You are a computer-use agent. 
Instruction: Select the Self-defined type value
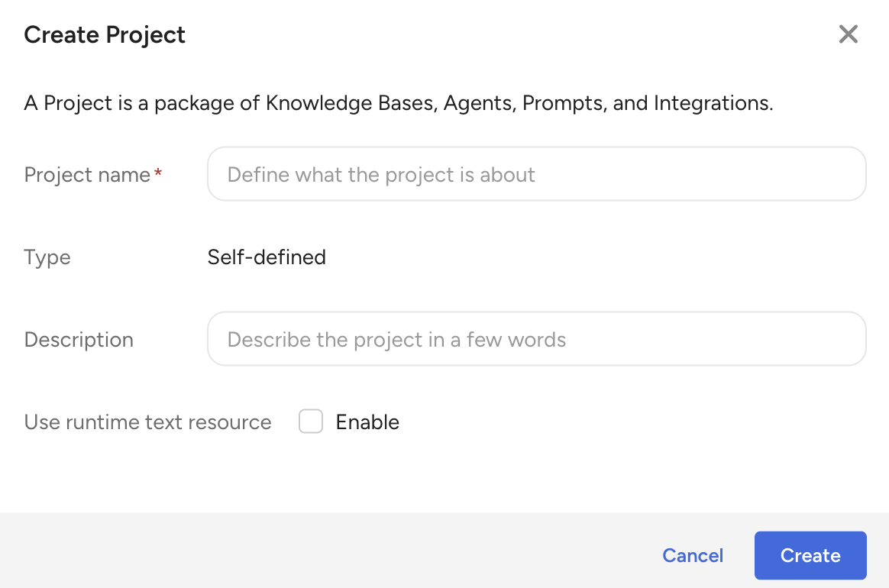click(267, 257)
